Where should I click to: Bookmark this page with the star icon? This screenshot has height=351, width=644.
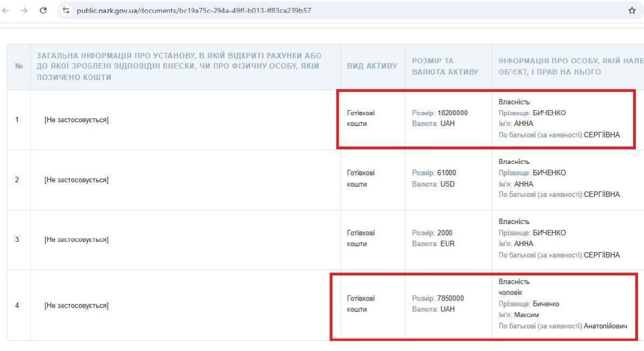pos(632,10)
